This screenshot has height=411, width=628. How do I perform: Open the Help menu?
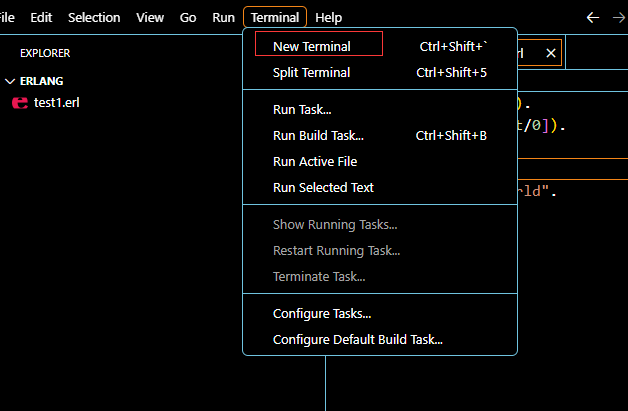click(x=328, y=18)
